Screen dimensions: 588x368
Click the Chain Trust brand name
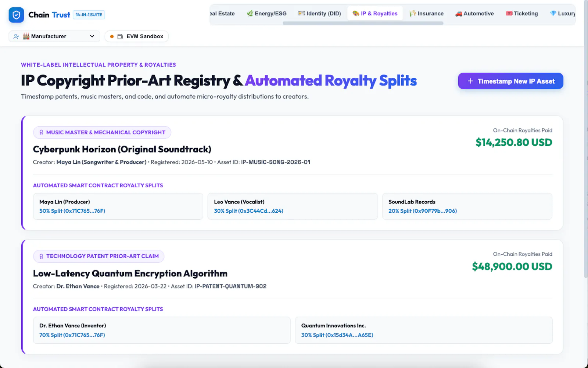(x=49, y=15)
